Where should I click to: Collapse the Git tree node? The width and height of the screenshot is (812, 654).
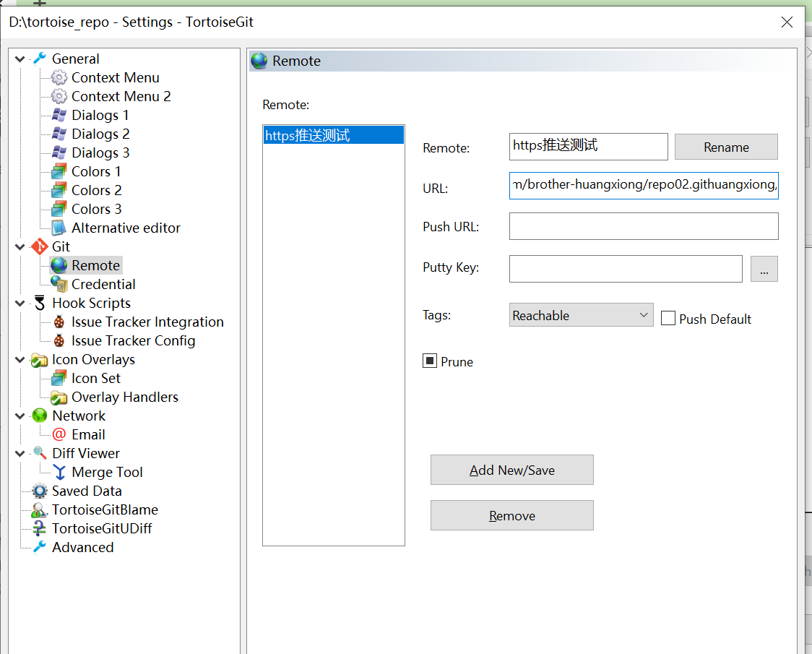(x=20, y=246)
